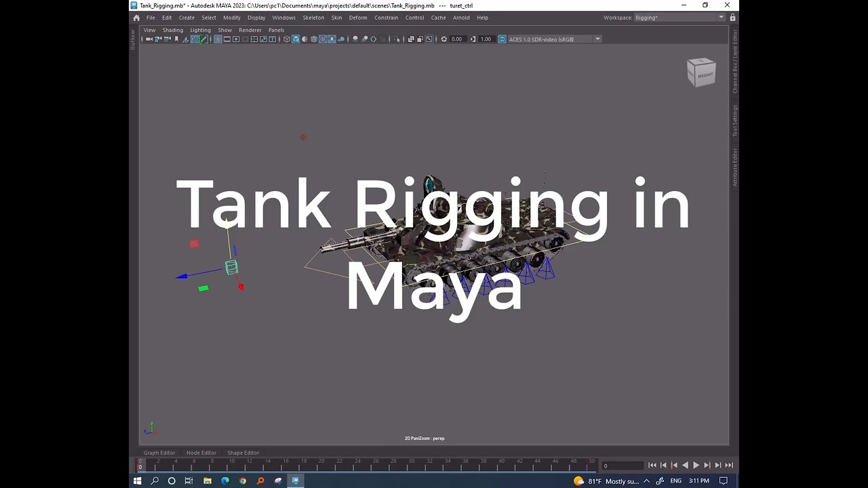The width and height of the screenshot is (868, 488).
Task: Click the Gamma value field 1.00
Action: tap(487, 39)
